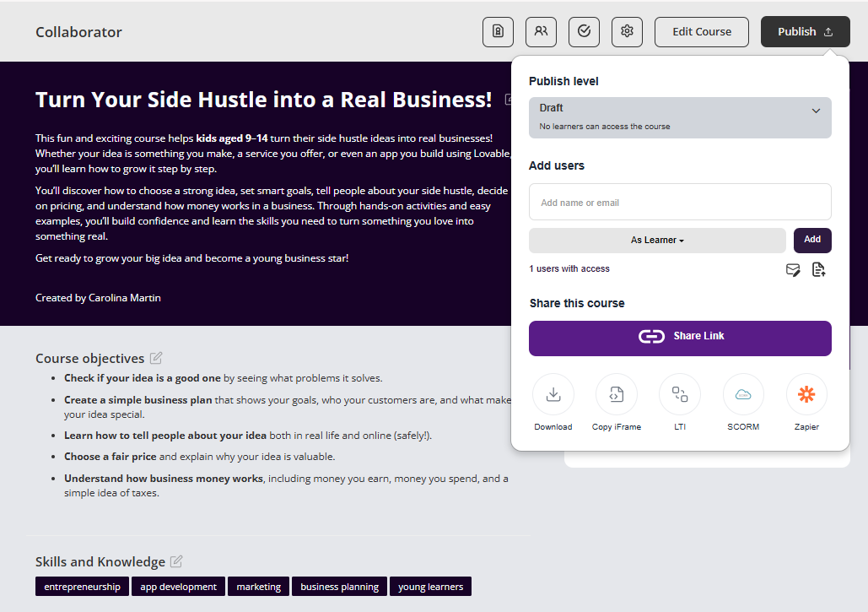Click the Copy iFrame icon
868x612 pixels.
point(617,395)
